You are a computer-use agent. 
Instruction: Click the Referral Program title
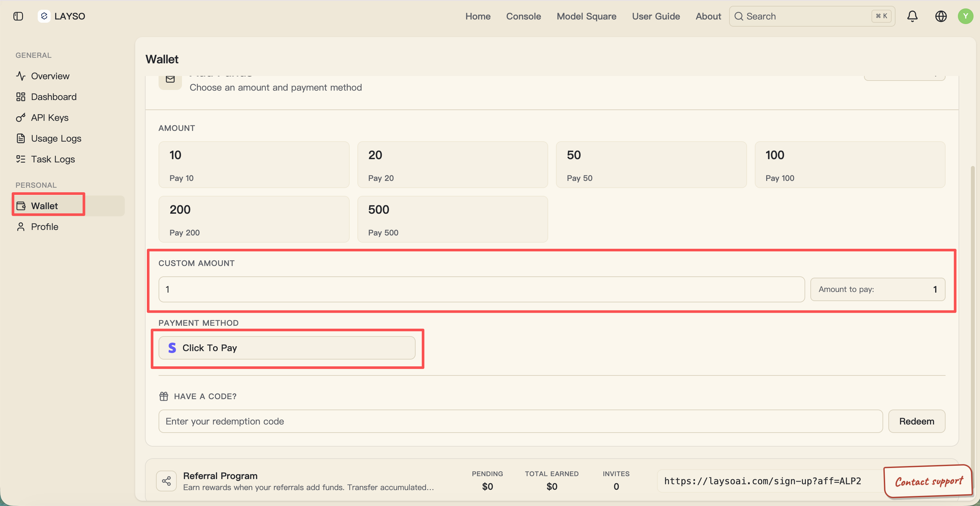tap(220, 476)
